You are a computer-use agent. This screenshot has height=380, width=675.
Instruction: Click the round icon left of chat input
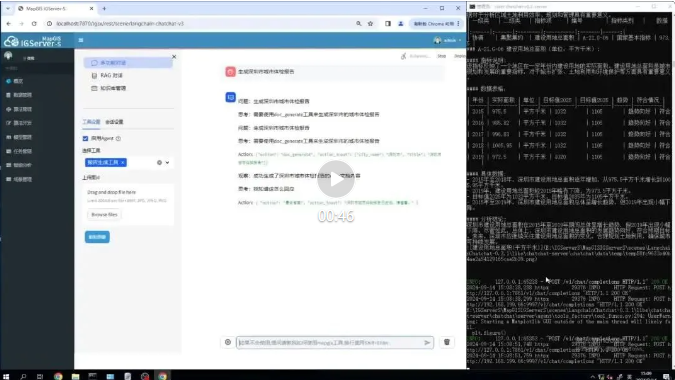coord(228,342)
